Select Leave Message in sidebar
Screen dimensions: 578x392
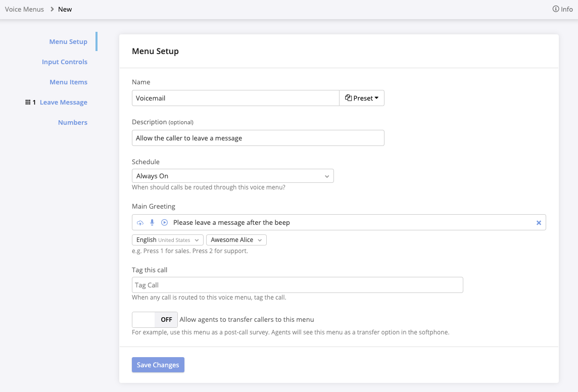pos(64,103)
